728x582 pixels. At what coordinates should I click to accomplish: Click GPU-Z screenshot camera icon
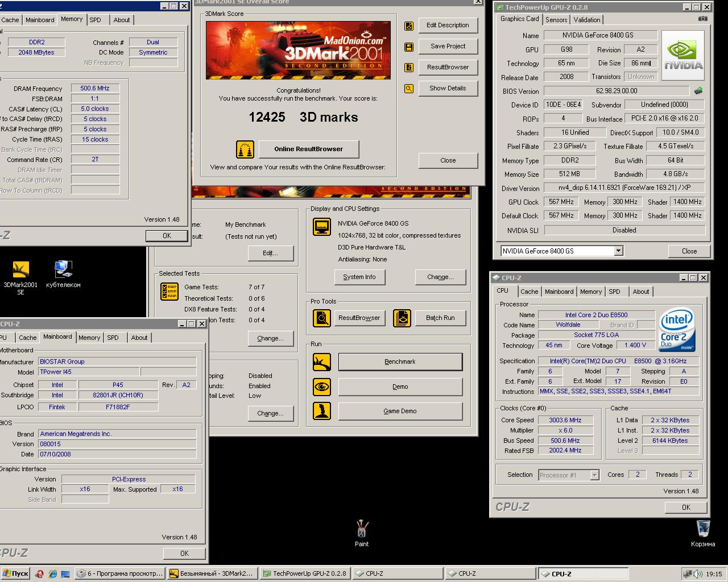703,19
